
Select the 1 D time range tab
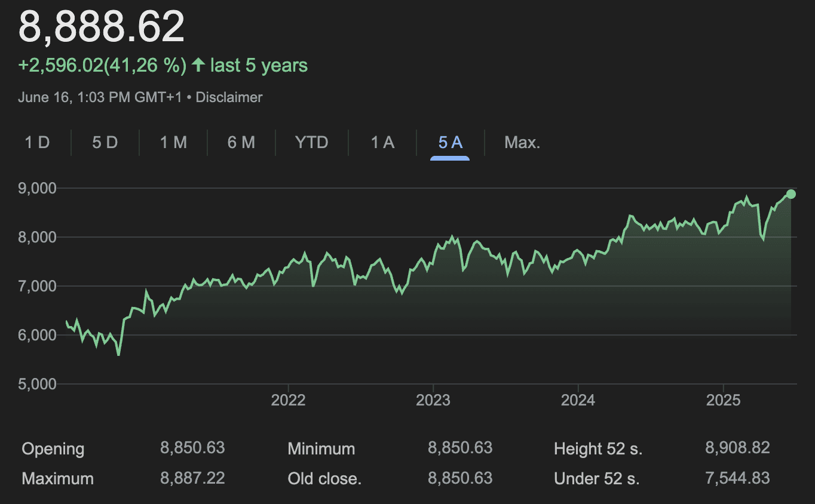(37, 143)
